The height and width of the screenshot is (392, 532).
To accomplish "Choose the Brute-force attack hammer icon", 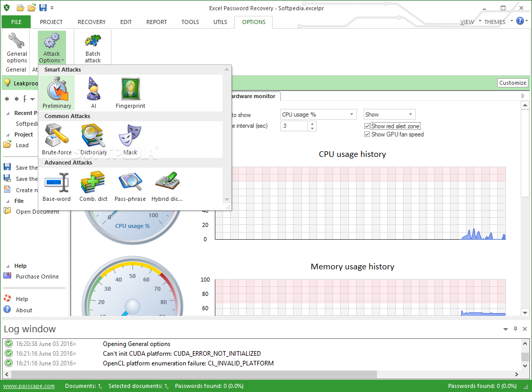I will 57,135.
